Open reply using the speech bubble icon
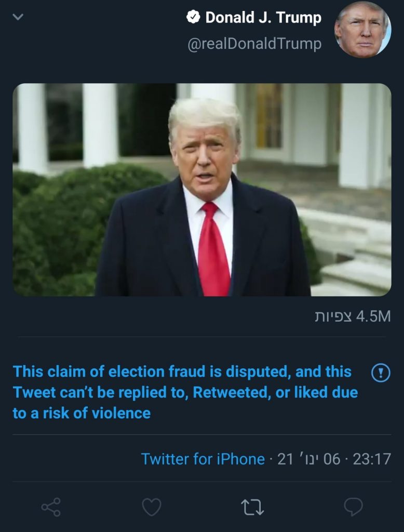Viewport: 404px width, 532px height. [353, 507]
